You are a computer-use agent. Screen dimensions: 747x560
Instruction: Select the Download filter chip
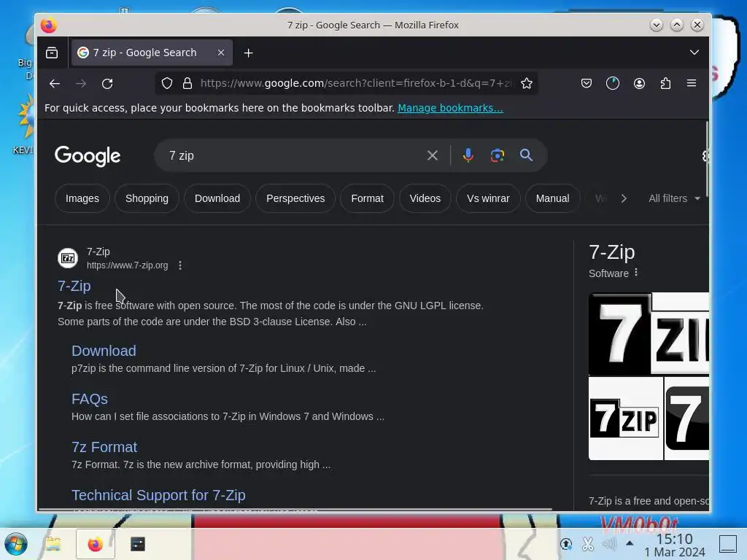217,198
